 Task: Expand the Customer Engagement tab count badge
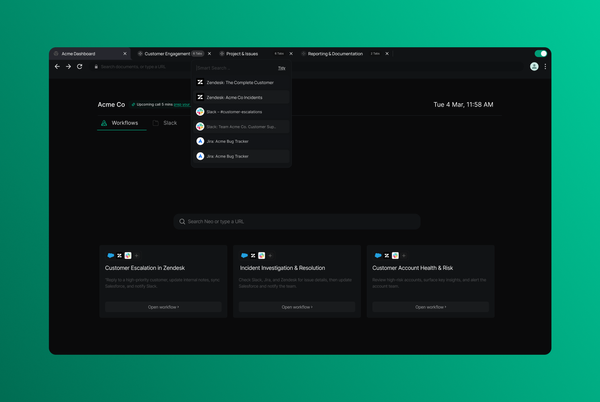[x=197, y=54]
